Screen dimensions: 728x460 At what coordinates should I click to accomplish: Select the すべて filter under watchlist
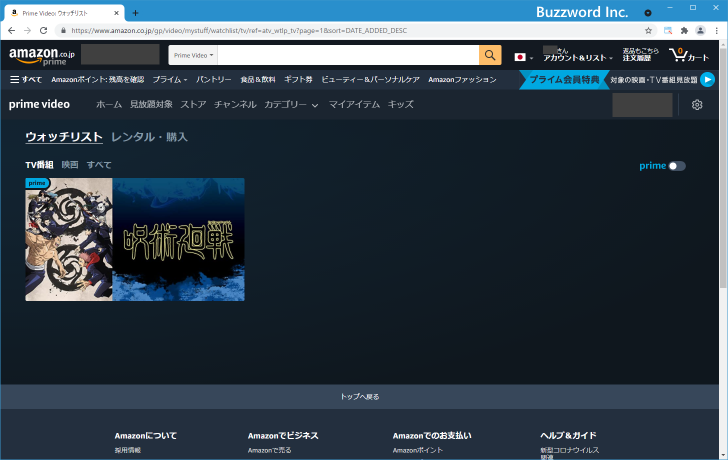[99, 165]
